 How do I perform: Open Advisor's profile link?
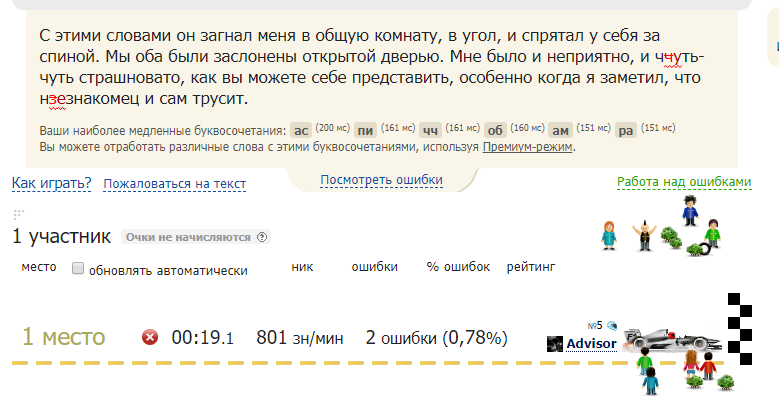coord(591,344)
